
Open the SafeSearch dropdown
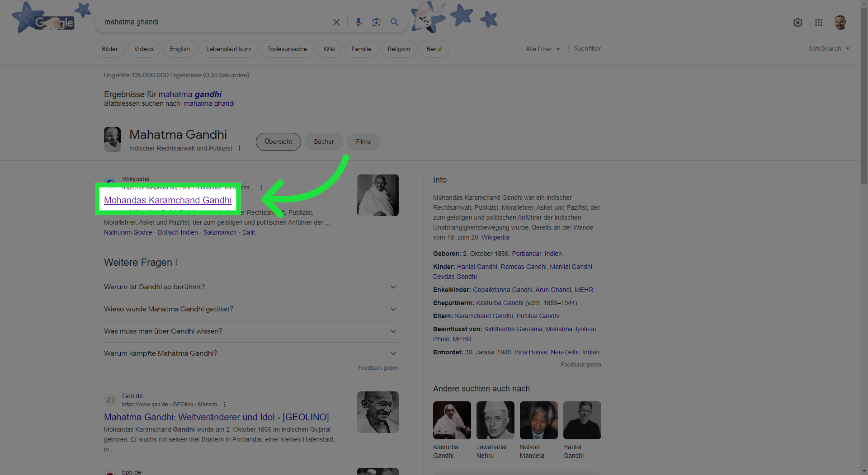829,48
